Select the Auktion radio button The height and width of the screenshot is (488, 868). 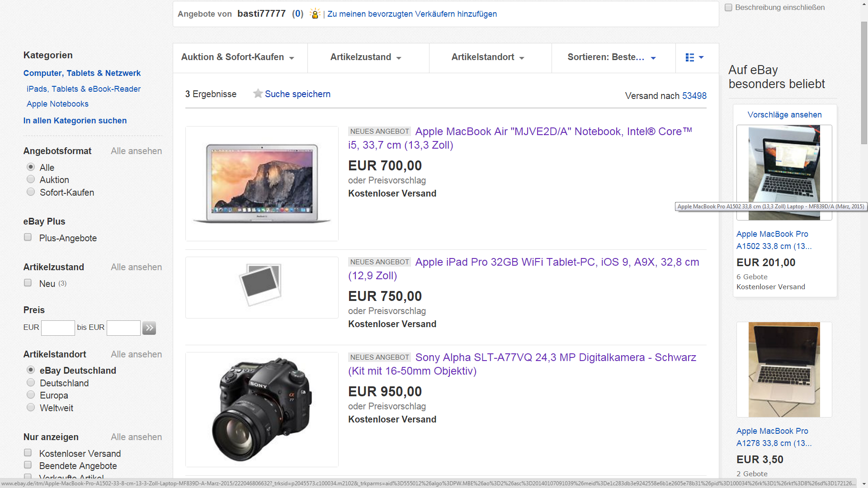tap(31, 179)
